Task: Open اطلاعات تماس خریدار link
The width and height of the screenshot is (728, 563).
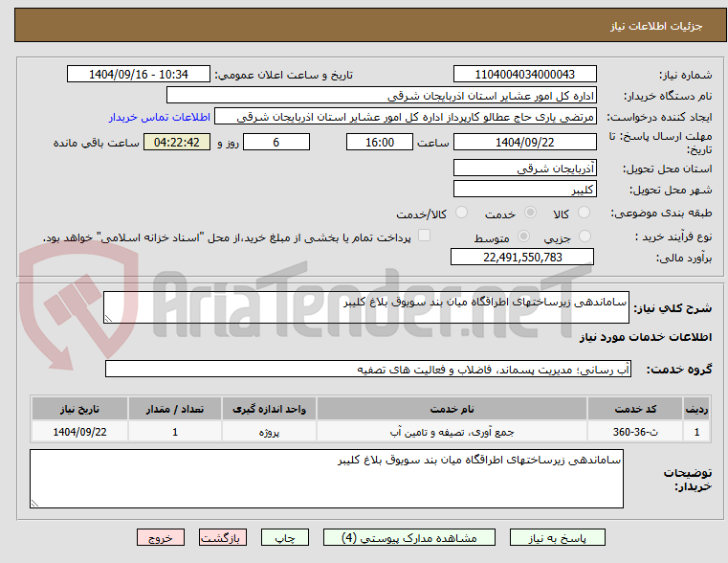Action: pyautogui.click(x=159, y=117)
